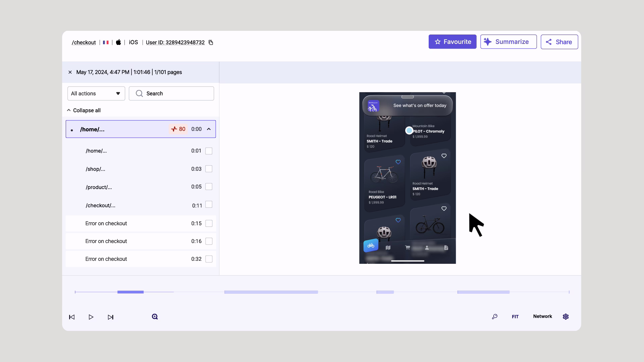This screenshot has height=362, width=644.
Task: Tick the checkbox beside /product/...
Action: click(209, 187)
